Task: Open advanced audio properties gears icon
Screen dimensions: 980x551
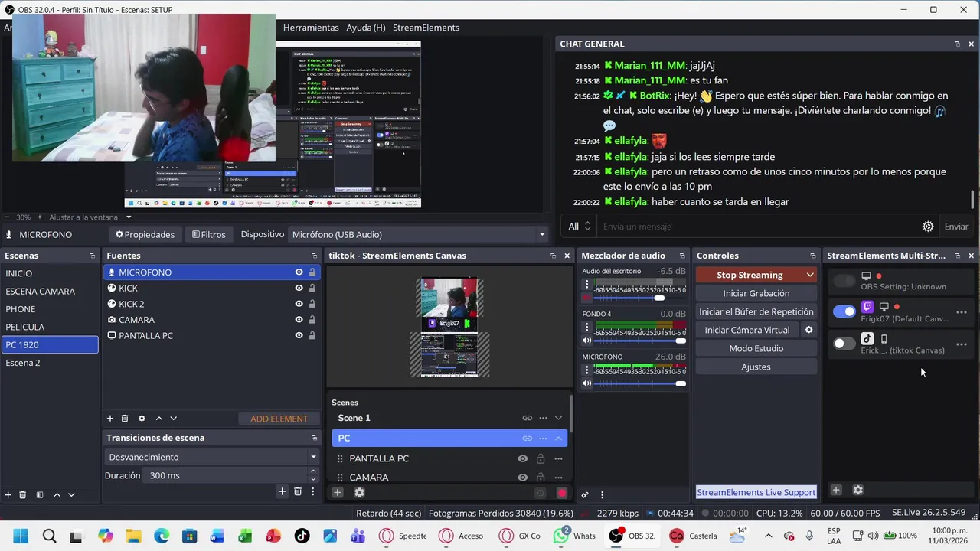Action: point(585,495)
